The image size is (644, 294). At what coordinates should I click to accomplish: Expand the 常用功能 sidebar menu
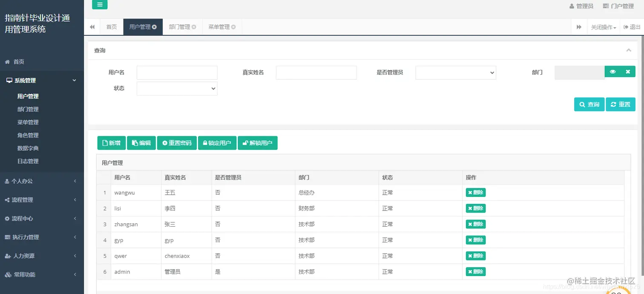point(42,275)
